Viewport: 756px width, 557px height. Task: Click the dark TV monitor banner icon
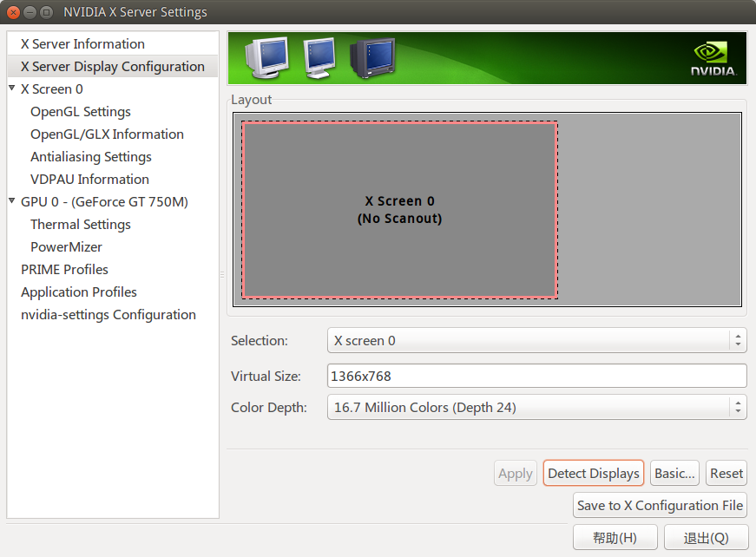pyautogui.click(x=372, y=58)
